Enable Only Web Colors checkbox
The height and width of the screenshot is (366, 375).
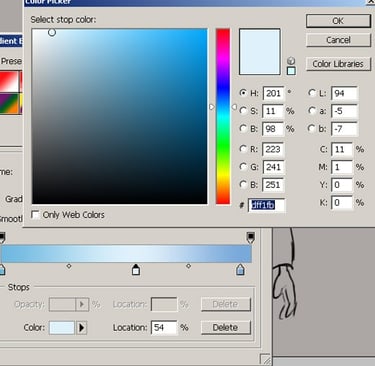coord(35,214)
